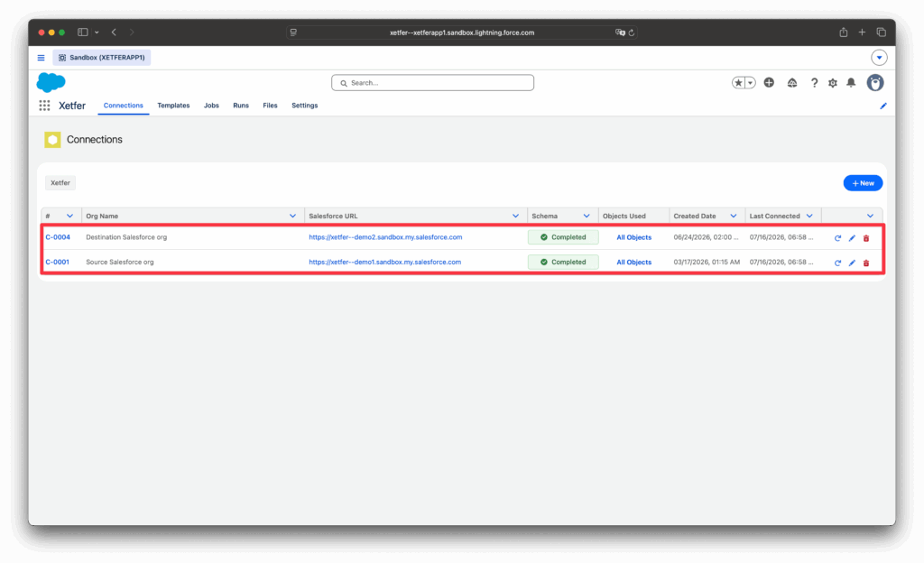Open the Safari share menu
The image size is (924, 563).
(x=844, y=32)
